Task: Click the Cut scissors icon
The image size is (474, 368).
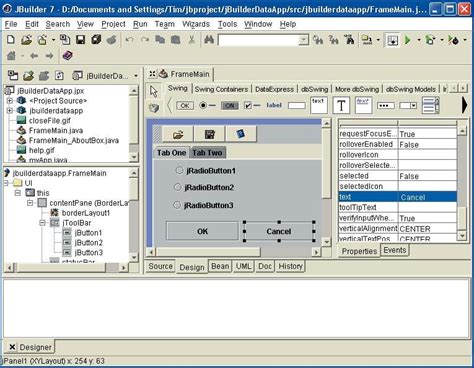Action: (191, 40)
